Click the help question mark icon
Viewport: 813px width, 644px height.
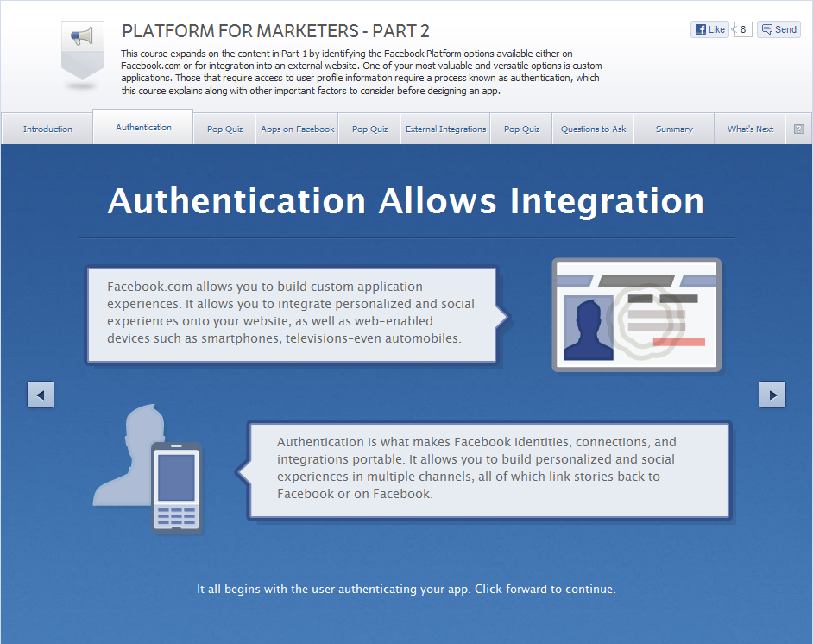798,129
